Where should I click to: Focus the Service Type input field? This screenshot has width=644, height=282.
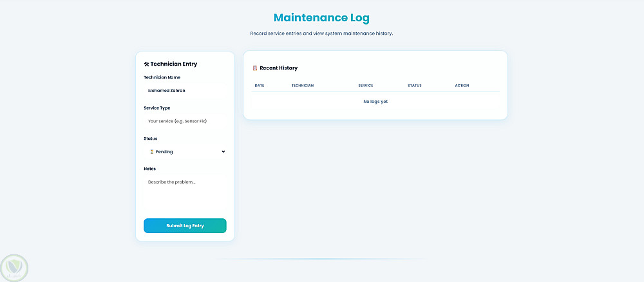pos(185,122)
